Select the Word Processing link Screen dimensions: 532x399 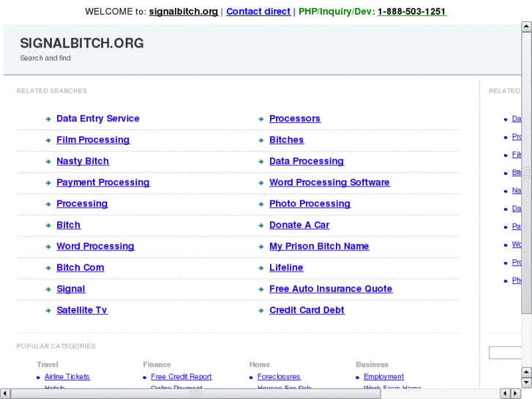point(95,246)
